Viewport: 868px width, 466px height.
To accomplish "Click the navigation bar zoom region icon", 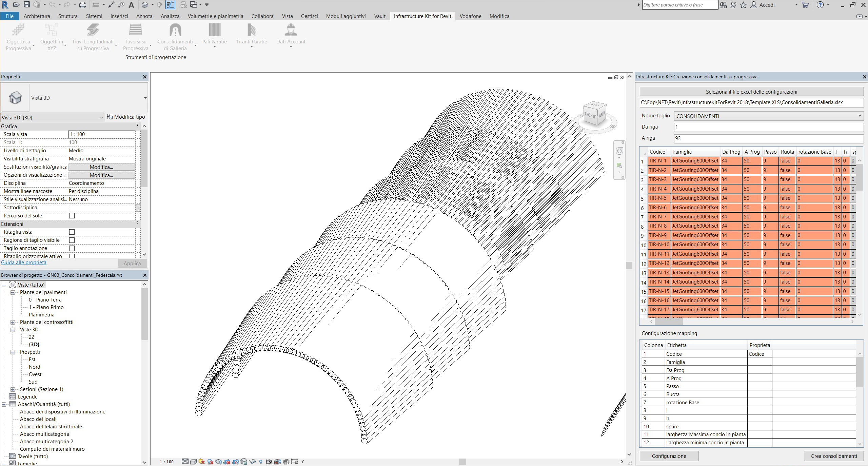I will (x=619, y=166).
